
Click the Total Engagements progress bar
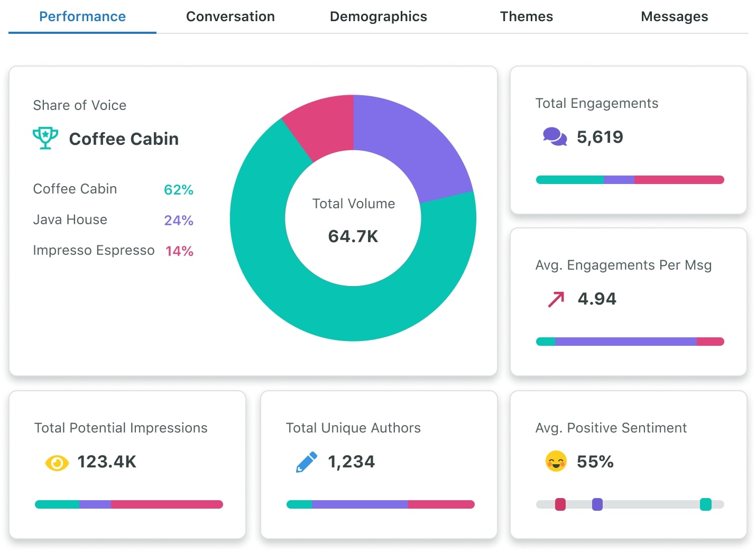pyautogui.click(x=630, y=180)
